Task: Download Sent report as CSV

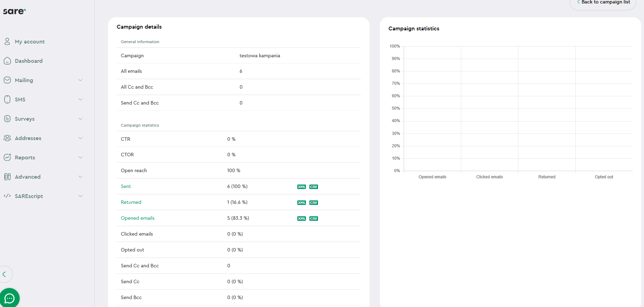Action: 314,187
